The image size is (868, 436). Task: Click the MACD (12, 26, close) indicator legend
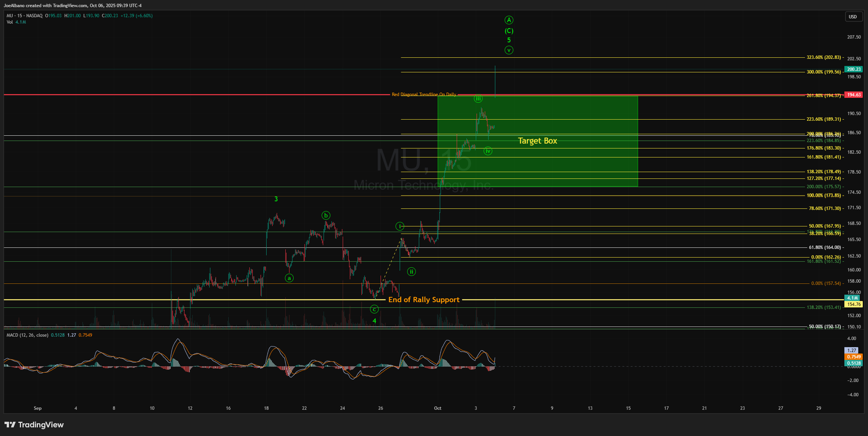click(27, 335)
